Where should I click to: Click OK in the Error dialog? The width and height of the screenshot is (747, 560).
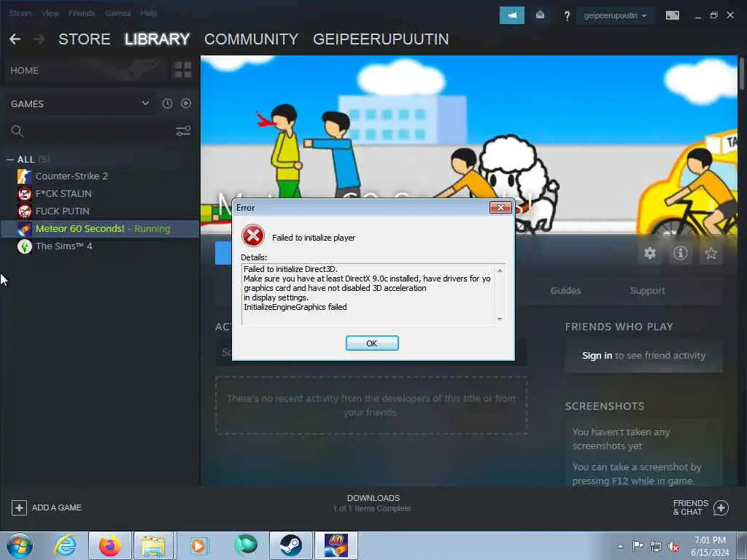coord(372,343)
